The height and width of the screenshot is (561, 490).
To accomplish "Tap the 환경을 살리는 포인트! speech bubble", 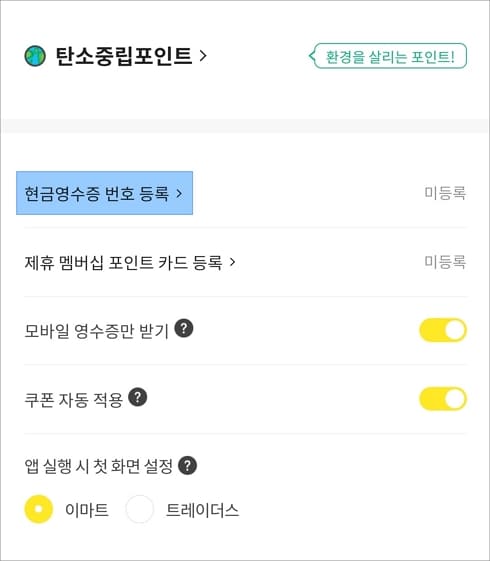I will pos(388,56).
